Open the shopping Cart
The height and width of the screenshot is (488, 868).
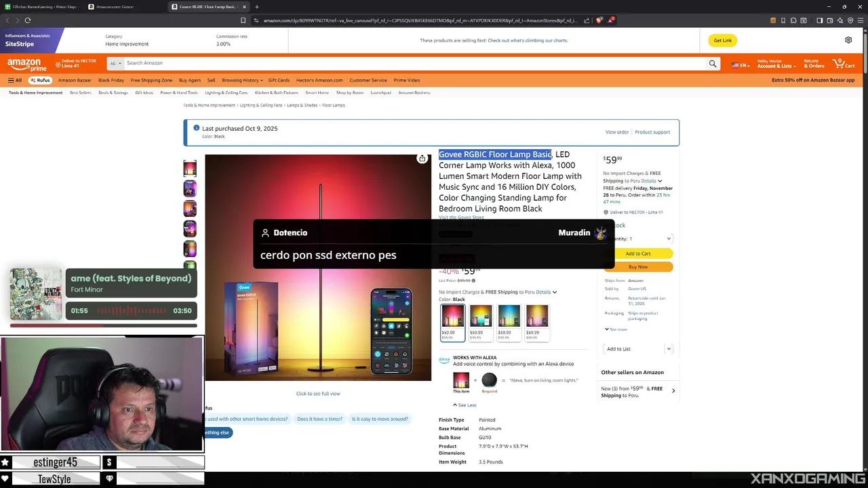[845, 64]
